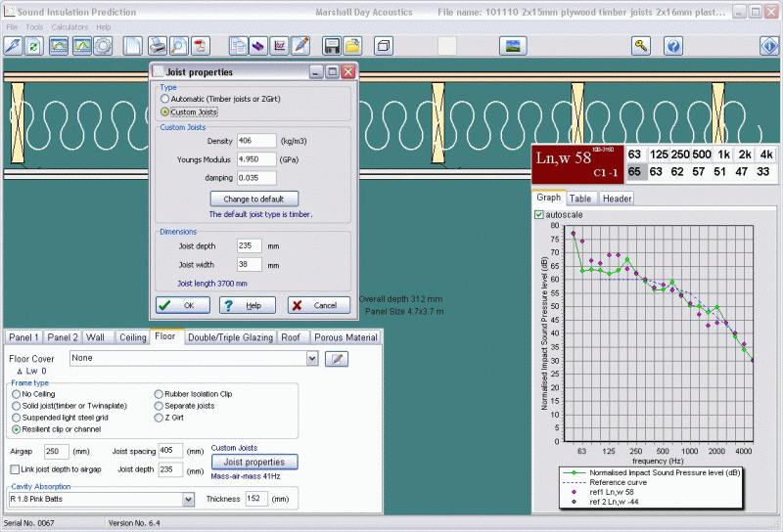Save file with the floppy disk icon
The width and height of the screenshot is (783, 532).
pos(331,46)
